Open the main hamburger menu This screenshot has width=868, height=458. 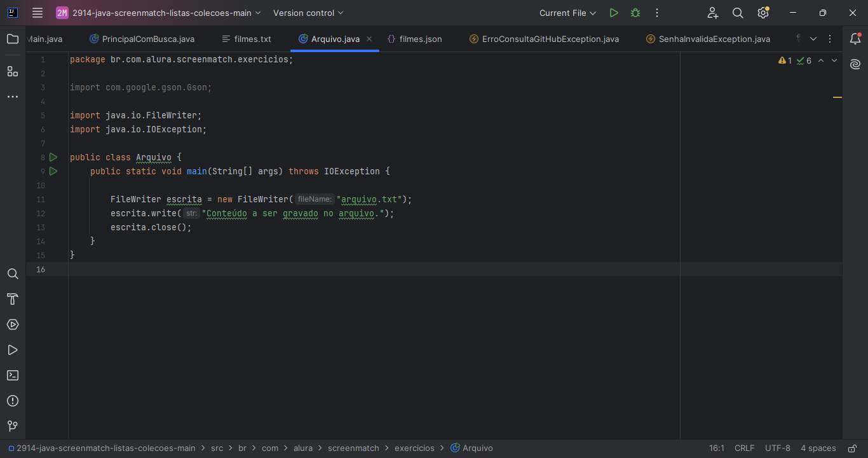click(x=37, y=13)
